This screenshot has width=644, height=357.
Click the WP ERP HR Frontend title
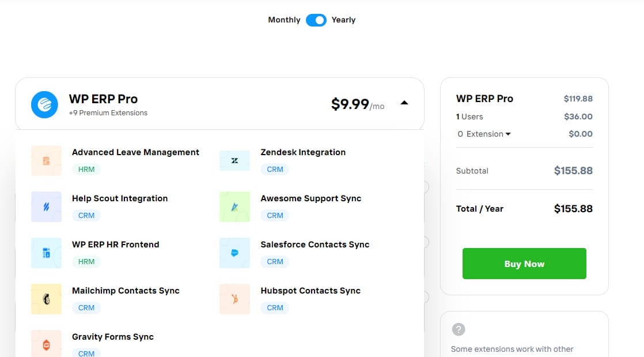115,245
